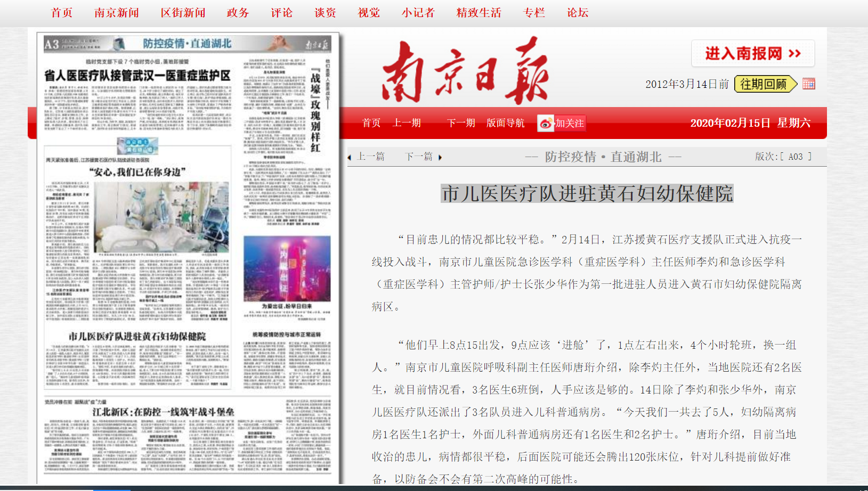Go to 下一期 in the red bar
The width and height of the screenshot is (868, 491).
pos(461,123)
